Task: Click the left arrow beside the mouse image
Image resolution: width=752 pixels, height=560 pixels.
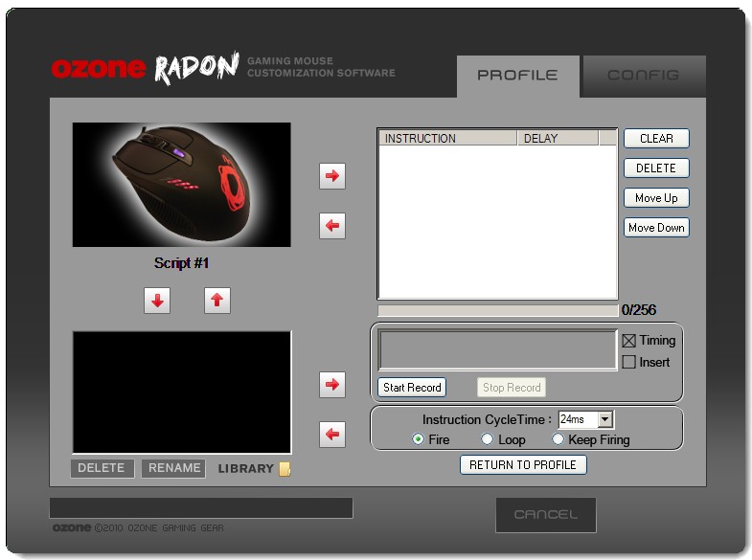Action: pyautogui.click(x=331, y=227)
